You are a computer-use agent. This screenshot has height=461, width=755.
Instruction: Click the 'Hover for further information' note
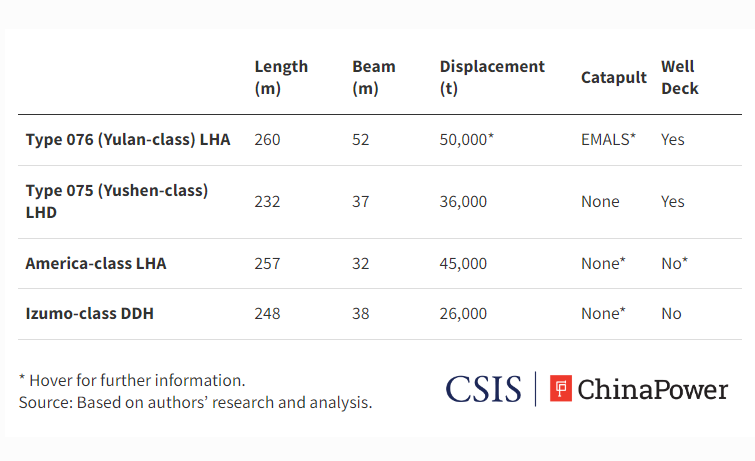(132, 380)
